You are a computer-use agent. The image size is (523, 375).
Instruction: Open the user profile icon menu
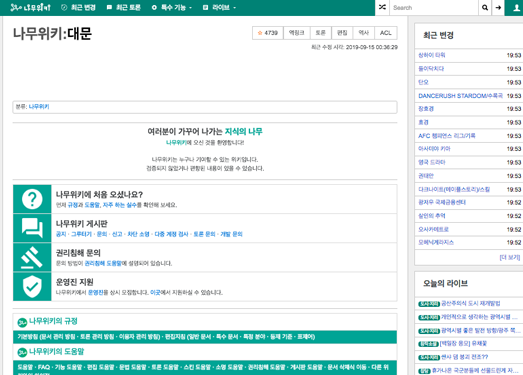click(x=516, y=8)
